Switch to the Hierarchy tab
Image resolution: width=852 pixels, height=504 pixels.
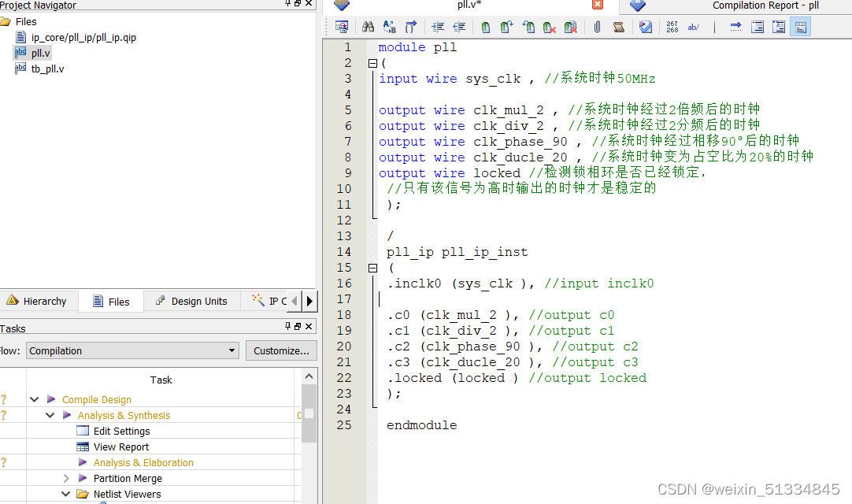click(x=39, y=301)
